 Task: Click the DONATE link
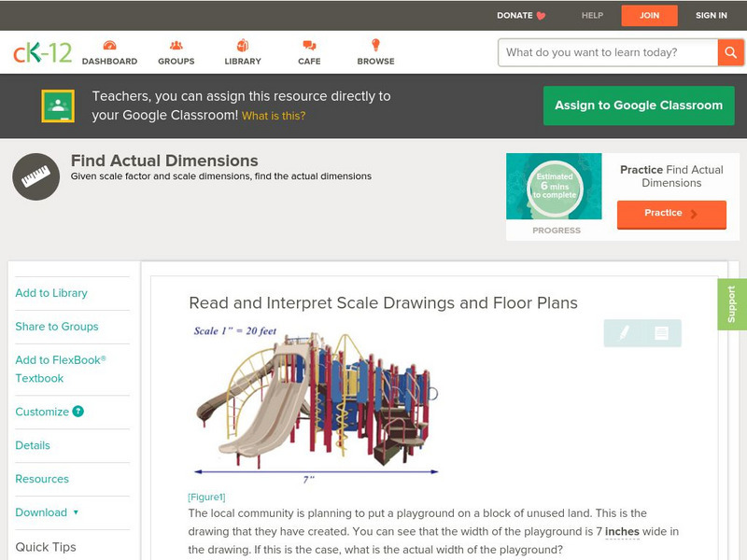coord(514,16)
